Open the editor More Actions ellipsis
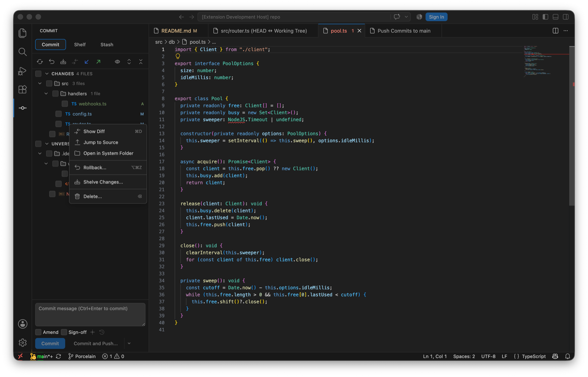This screenshot has height=377, width=588. [x=566, y=31]
